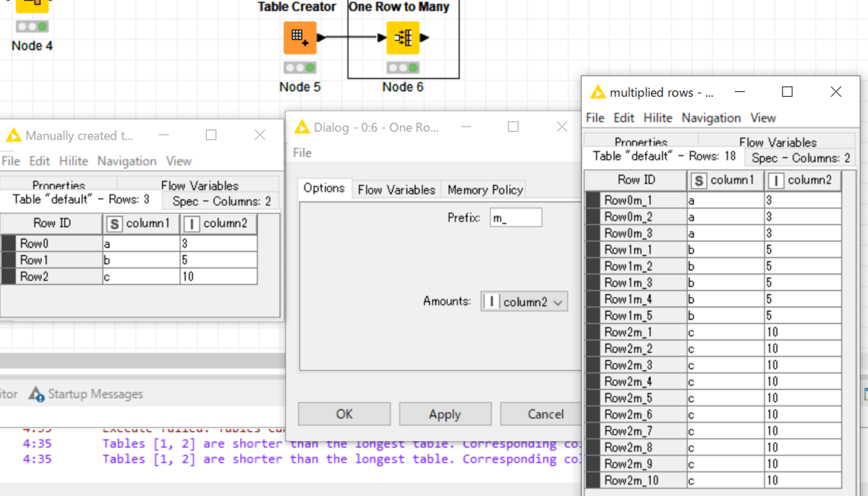
Task: Switch to the Flow Variables tab in dialog
Action: point(396,189)
